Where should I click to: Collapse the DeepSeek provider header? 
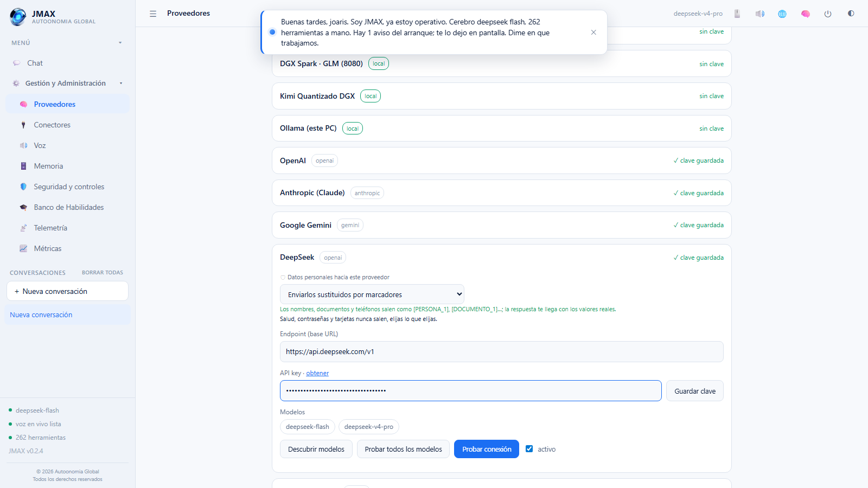[x=502, y=258]
